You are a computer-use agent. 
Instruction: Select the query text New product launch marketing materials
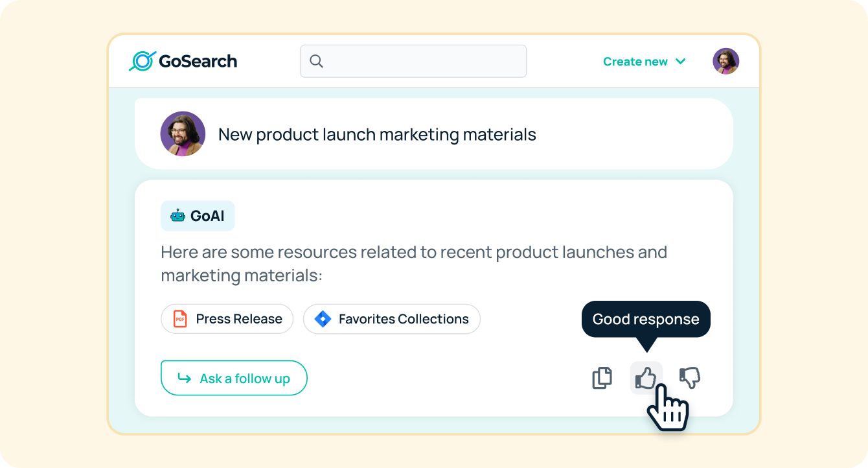pos(378,134)
